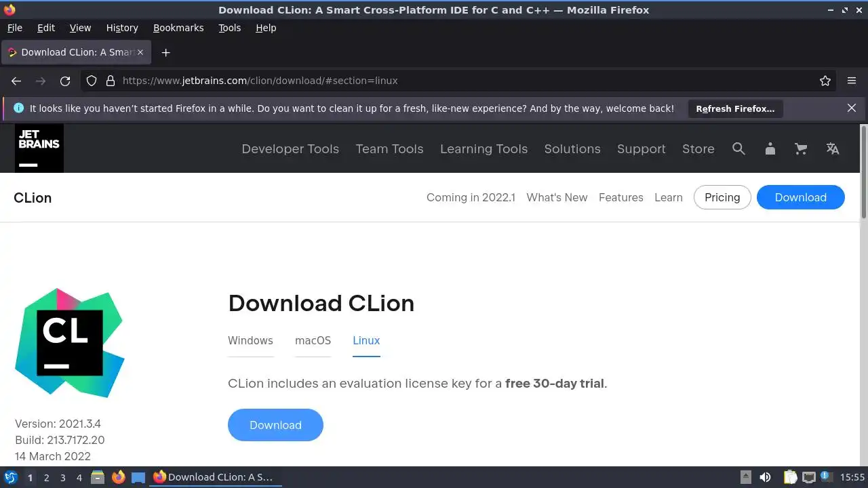Viewport: 868px width, 488px height.
Task: Click the JetBrains logo
Action: 39,148
